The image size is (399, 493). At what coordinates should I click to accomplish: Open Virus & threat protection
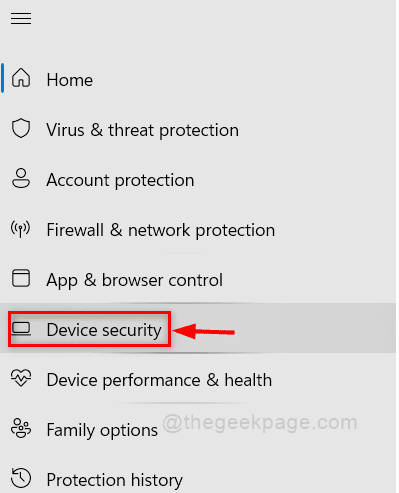(143, 130)
